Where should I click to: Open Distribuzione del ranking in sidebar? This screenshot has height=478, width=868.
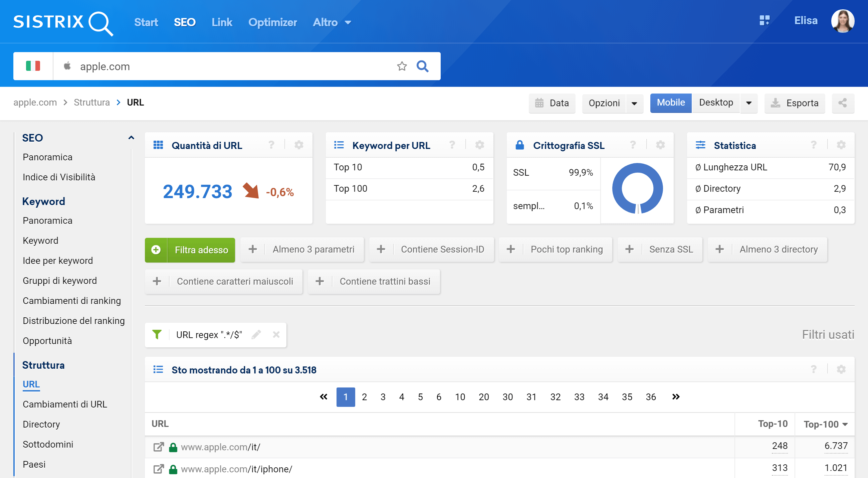pos(73,321)
